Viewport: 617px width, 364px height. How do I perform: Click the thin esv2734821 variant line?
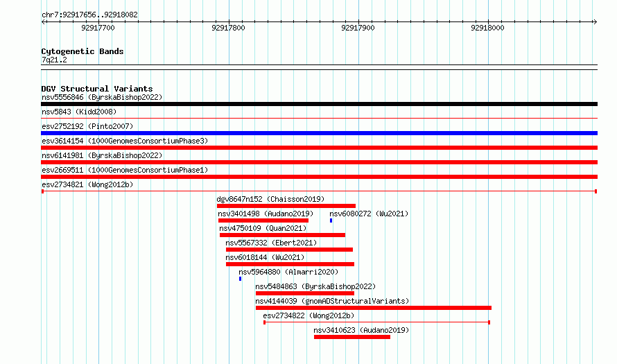[x=319, y=191]
